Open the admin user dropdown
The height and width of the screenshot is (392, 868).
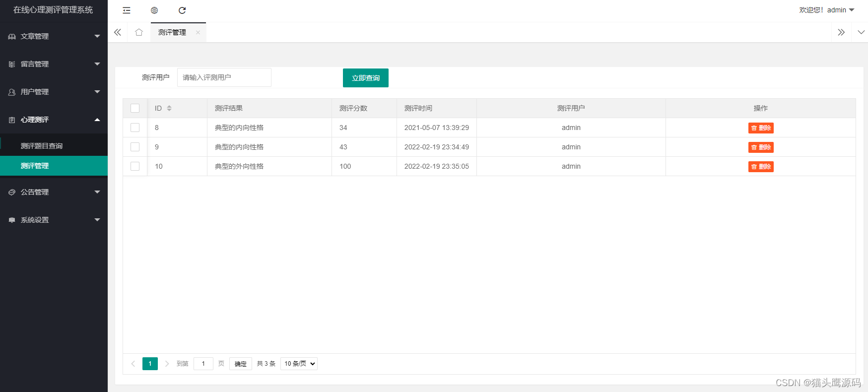(x=827, y=10)
